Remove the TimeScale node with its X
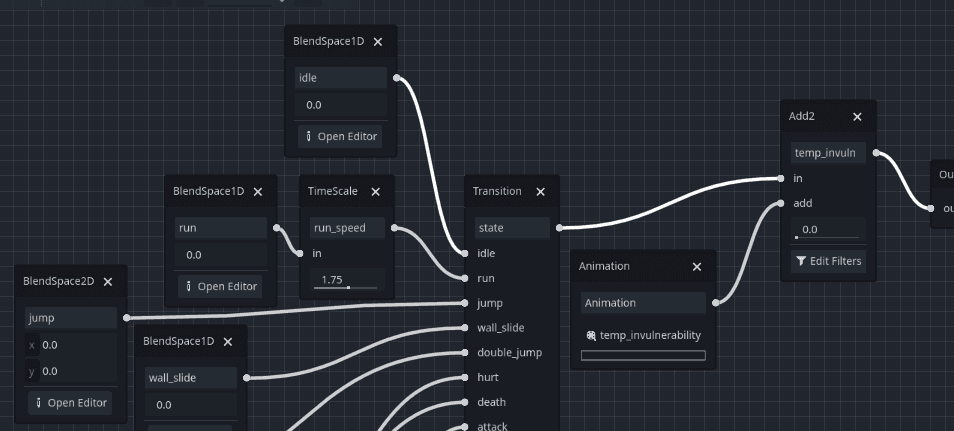 click(375, 191)
